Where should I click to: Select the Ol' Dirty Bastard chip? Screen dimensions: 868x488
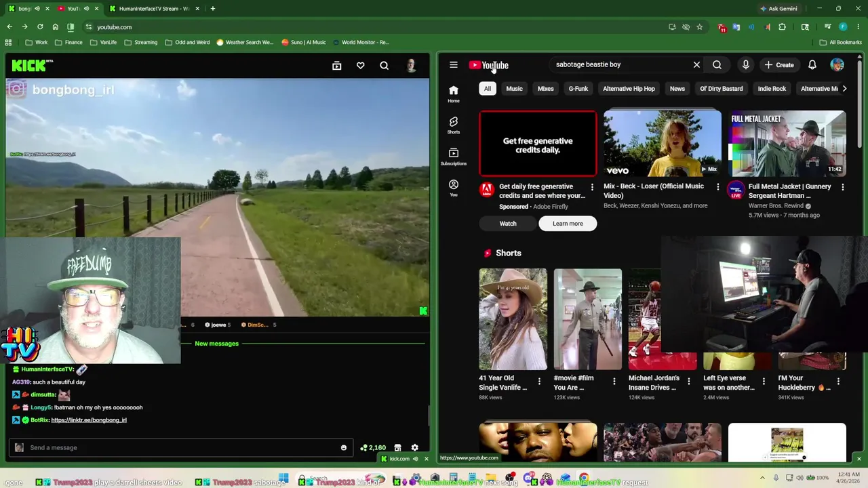(722, 89)
